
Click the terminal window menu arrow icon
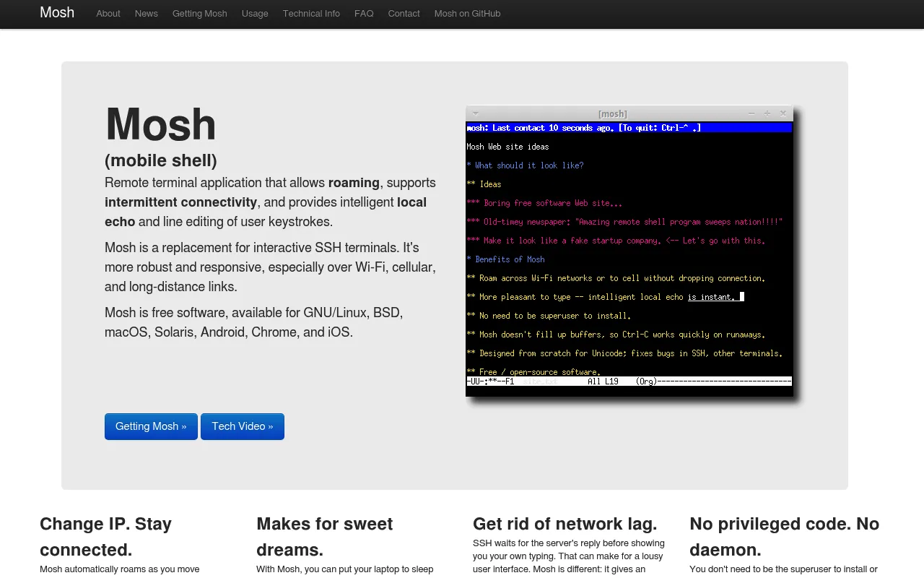click(475, 113)
